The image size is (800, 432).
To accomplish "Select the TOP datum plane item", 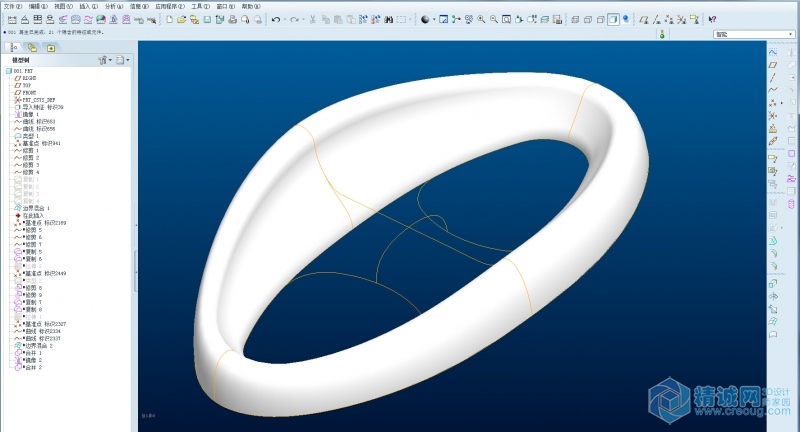I will point(22,85).
